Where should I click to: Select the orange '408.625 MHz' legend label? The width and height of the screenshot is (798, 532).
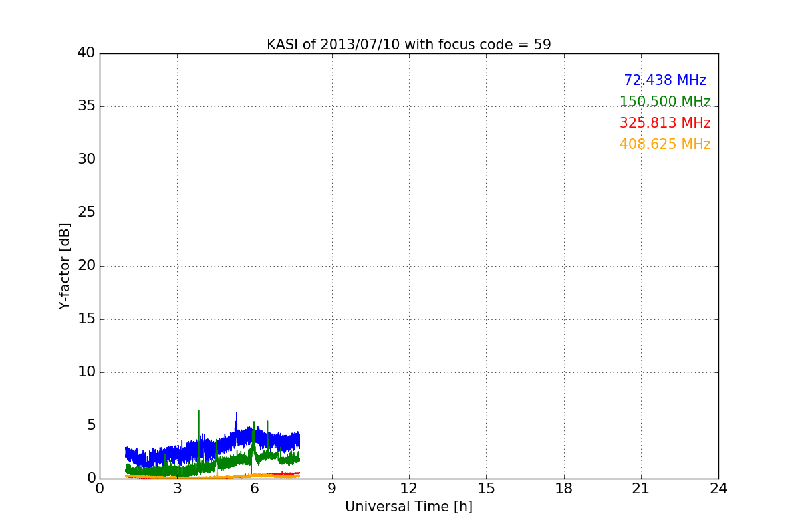(x=665, y=144)
